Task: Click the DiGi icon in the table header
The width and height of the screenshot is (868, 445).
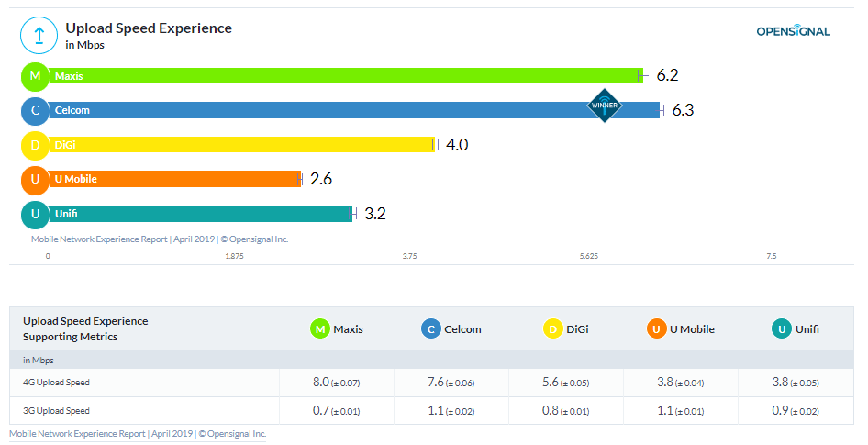Action: (553, 328)
